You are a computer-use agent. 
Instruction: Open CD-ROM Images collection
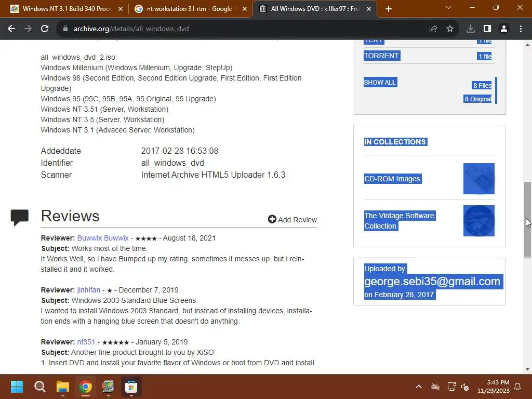[x=392, y=179]
